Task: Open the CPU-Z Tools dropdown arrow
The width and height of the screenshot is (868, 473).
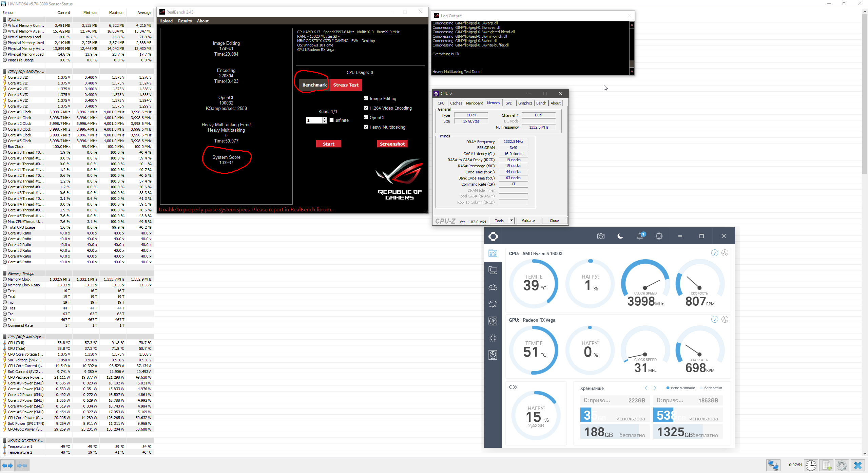Action: point(512,221)
